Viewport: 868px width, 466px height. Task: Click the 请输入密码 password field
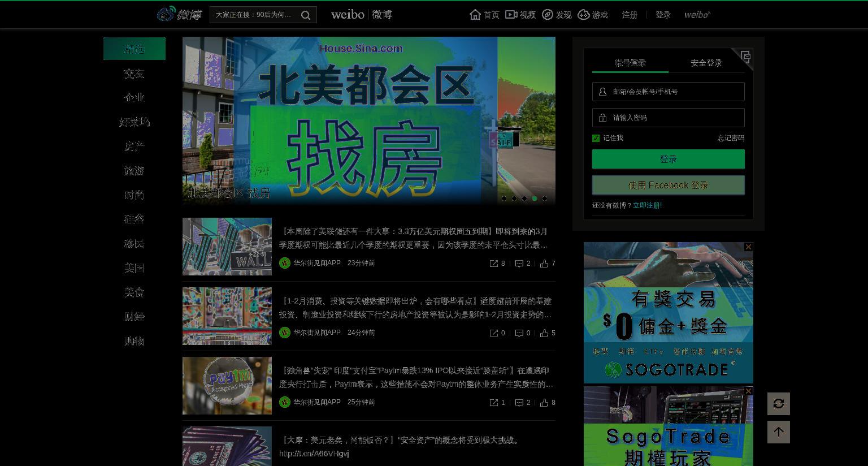[x=669, y=118]
